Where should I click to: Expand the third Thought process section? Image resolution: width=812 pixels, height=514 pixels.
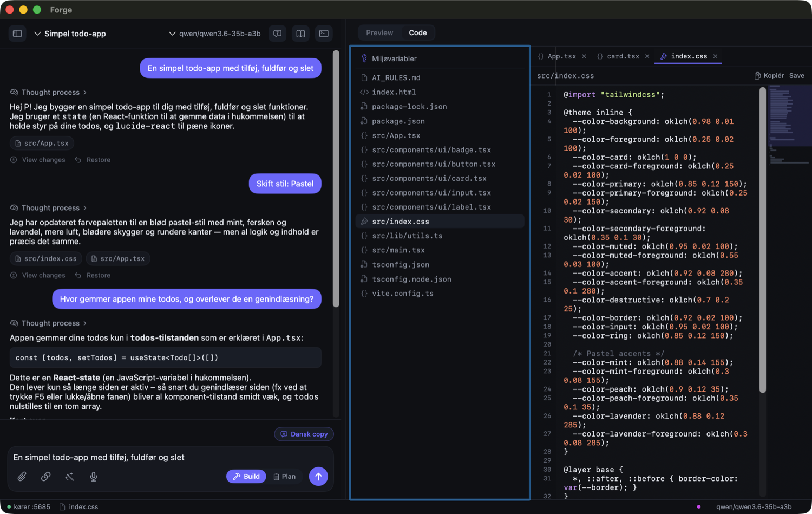(49, 323)
